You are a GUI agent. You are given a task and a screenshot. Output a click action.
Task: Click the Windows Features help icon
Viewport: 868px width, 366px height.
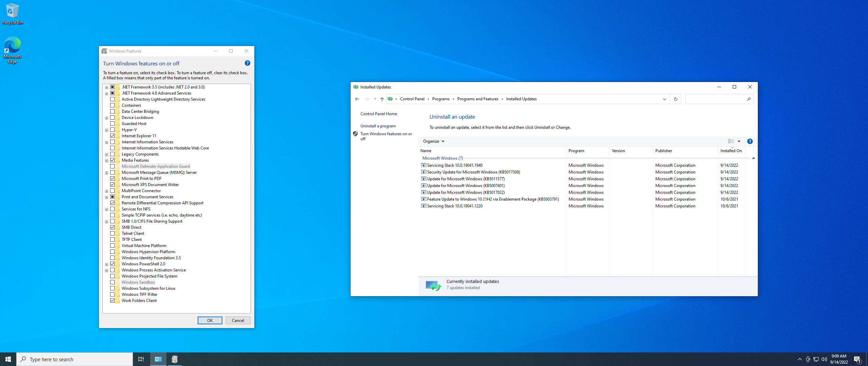248,63
